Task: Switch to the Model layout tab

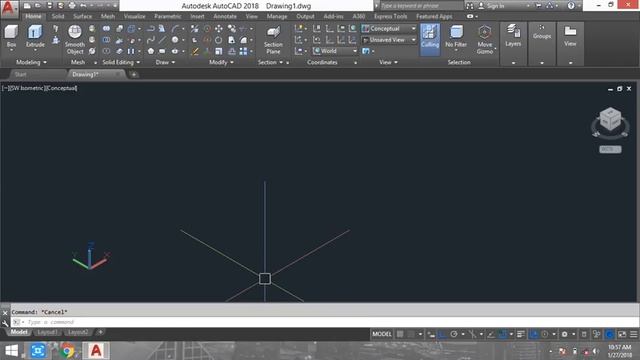Action: coord(19,332)
